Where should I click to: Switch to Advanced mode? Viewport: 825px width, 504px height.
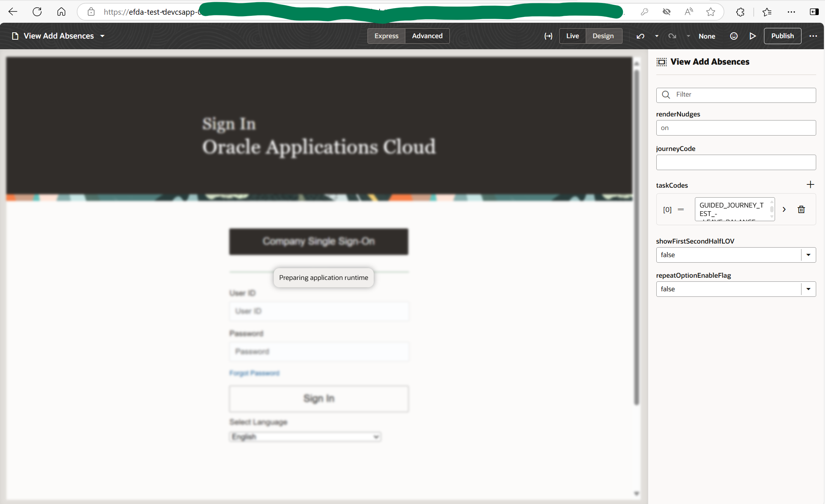pos(427,36)
